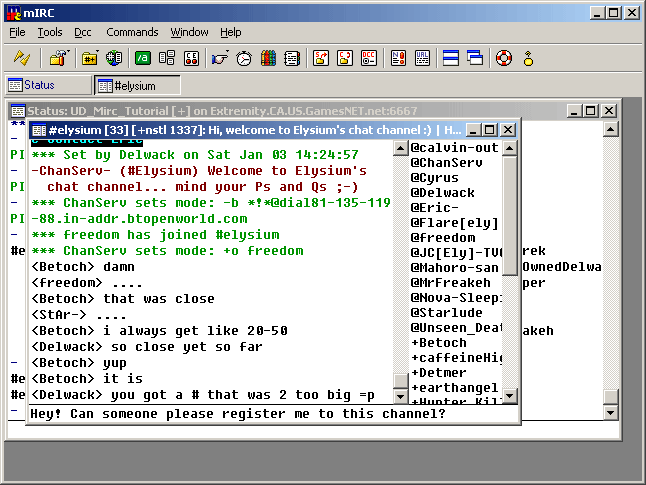Click Status window scrollbar up arrow
This screenshot has width=646, height=485.
(x=610, y=129)
